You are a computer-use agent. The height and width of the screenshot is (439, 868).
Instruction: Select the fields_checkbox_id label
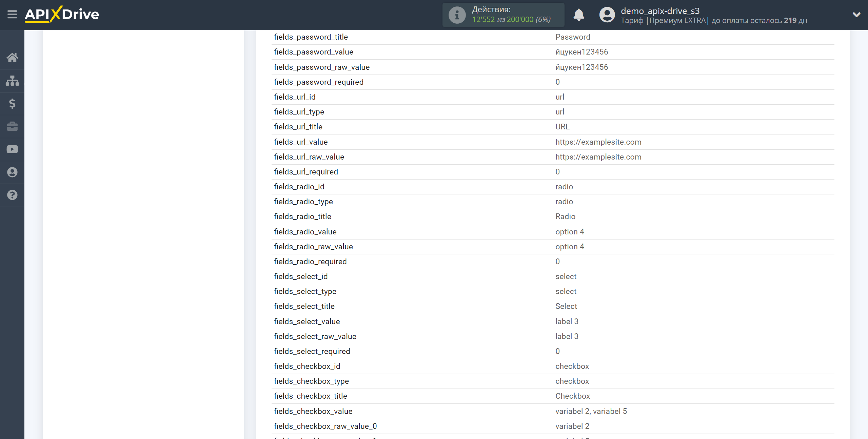[x=307, y=366]
